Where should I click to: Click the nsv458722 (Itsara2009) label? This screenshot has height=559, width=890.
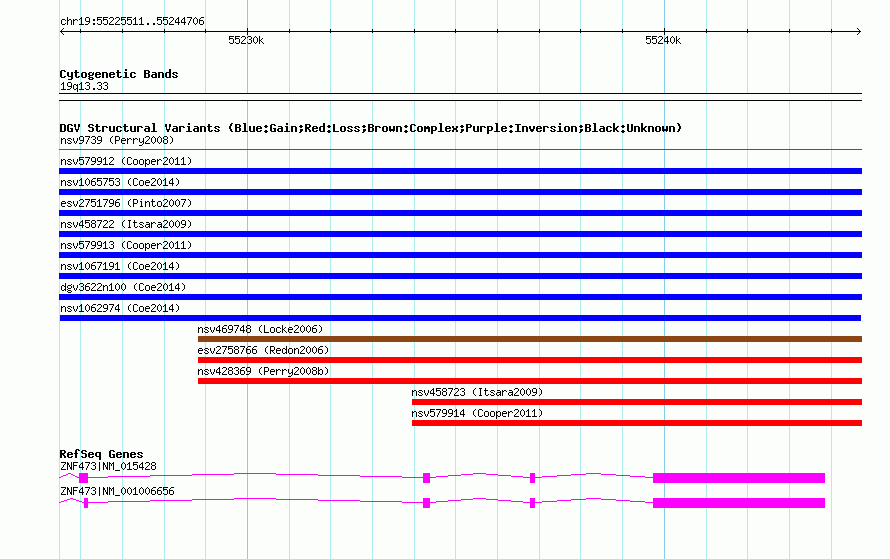[x=126, y=224]
